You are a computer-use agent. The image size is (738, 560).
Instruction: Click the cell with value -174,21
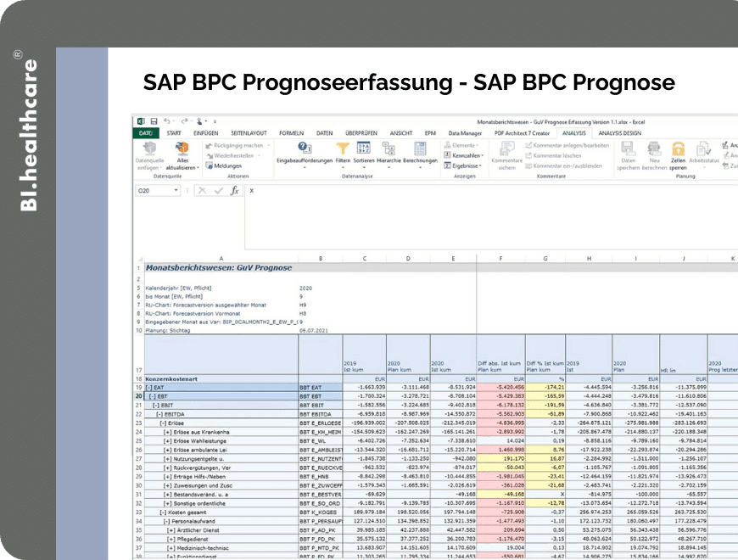pyautogui.click(x=545, y=387)
